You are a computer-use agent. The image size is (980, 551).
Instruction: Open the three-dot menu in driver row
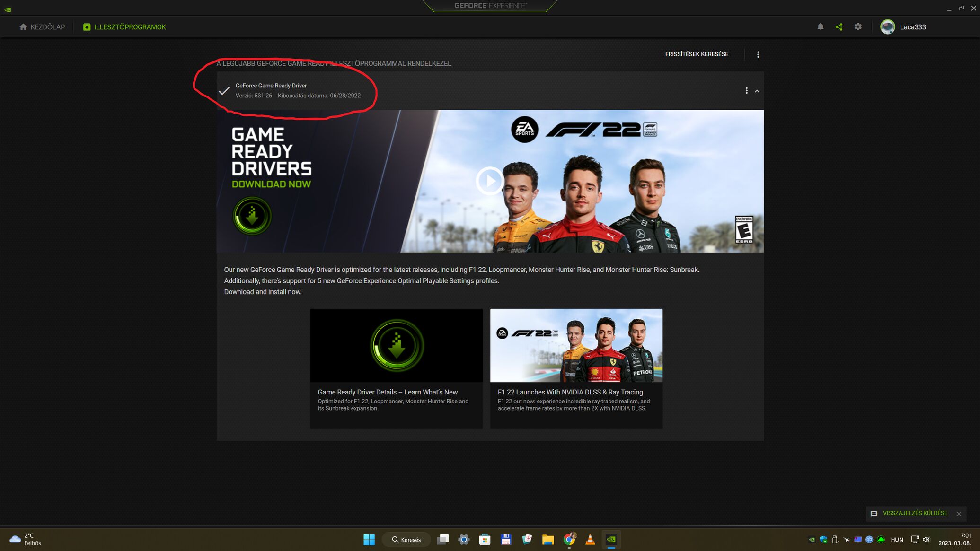point(747,91)
